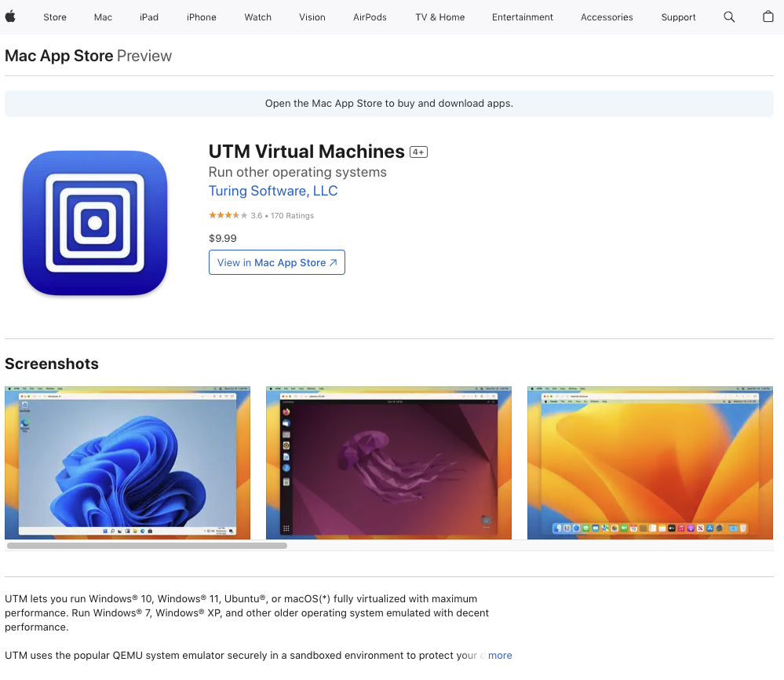Click the 170 Ratings text

pyautogui.click(x=293, y=216)
